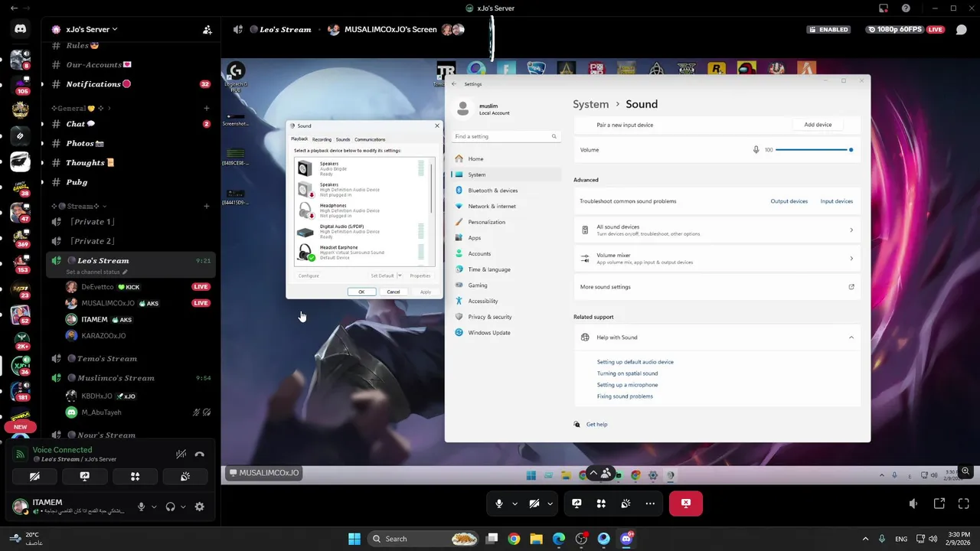980x551 pixels.
Task: Open Discord direct messages home icon
Action: 21,29
